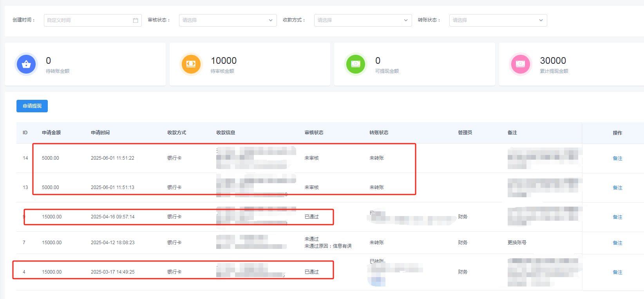Image resolution: width=644 pixels, height=299 pixels.
Task: Click 备注 link for row ID 14
Action: 617,159
